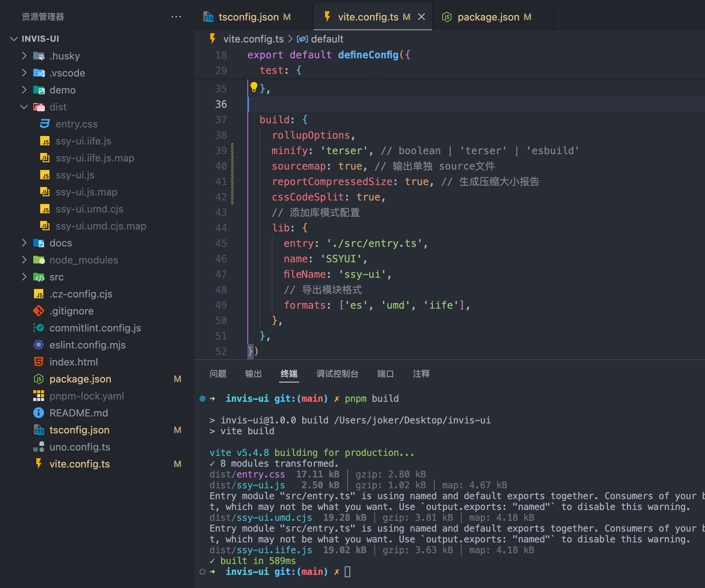705x588 pixels.
Task: Switch to the package.json editor tab
Action: 492,17
